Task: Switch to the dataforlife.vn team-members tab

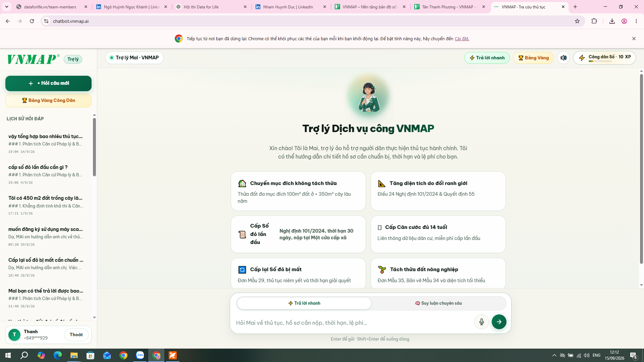Action: click(x=52, y=7)
